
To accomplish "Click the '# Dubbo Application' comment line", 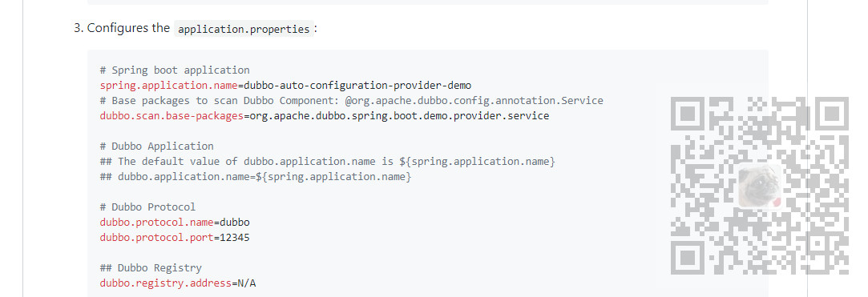I will [x=156, y=146].
